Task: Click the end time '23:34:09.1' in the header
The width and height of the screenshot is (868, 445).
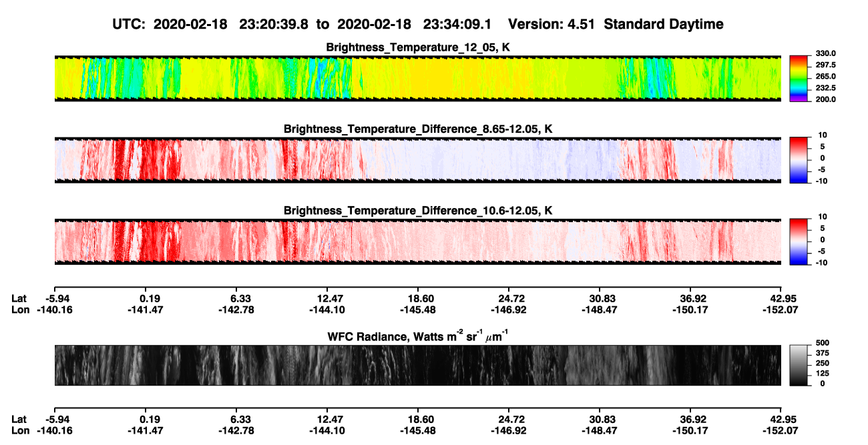Action: pyautogui.click(x=457, y=24)
